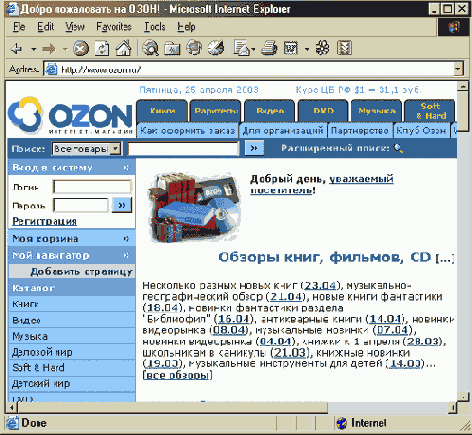Image resolution: width=472 pixels, height=435 pixels.
Task: Open the 'все обзоры' link
Action: click(x=177, y=375)
